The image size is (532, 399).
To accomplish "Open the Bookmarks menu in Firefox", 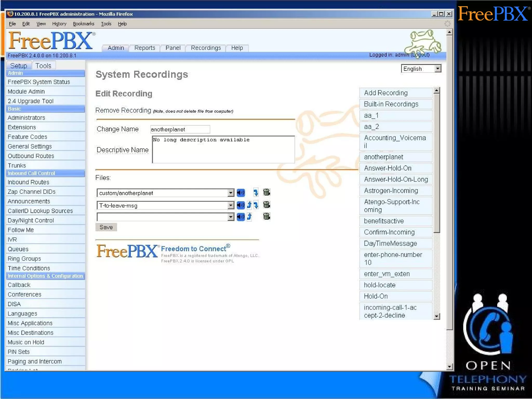I will [x=83, y=24].
